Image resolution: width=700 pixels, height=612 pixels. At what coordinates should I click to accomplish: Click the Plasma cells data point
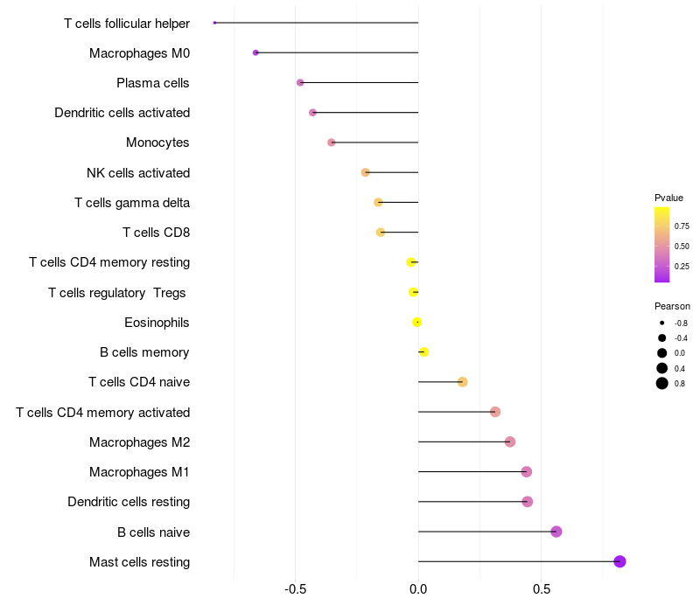tap(300, 83)
